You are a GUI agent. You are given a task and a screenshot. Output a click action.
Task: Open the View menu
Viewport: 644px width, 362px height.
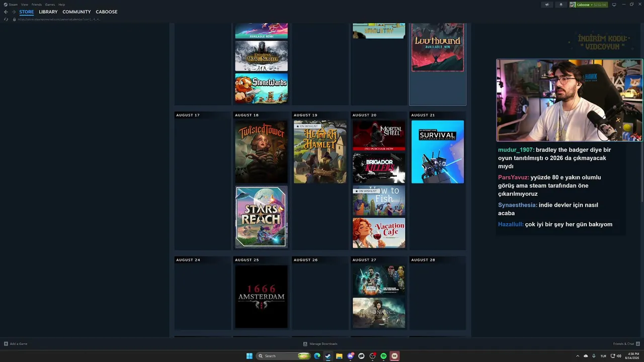click(x=25, y=5)
